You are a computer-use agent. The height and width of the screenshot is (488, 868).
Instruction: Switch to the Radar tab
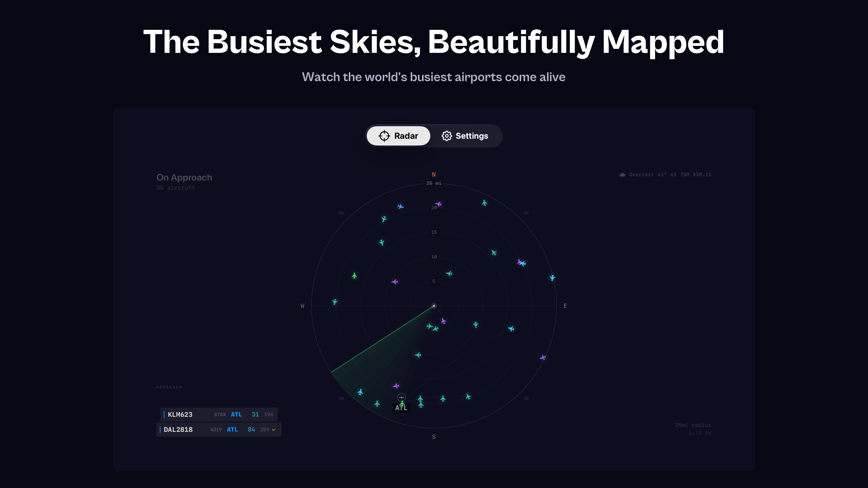398,136
